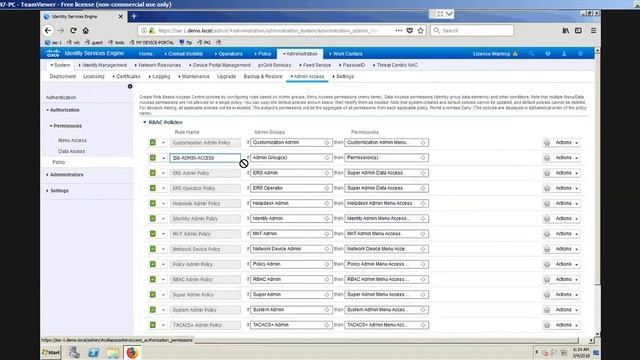640x360 pixels.
Task: Open Permission(s) selector for ISE-ADMIN-ACCESS
Action: tap(386, 158)
